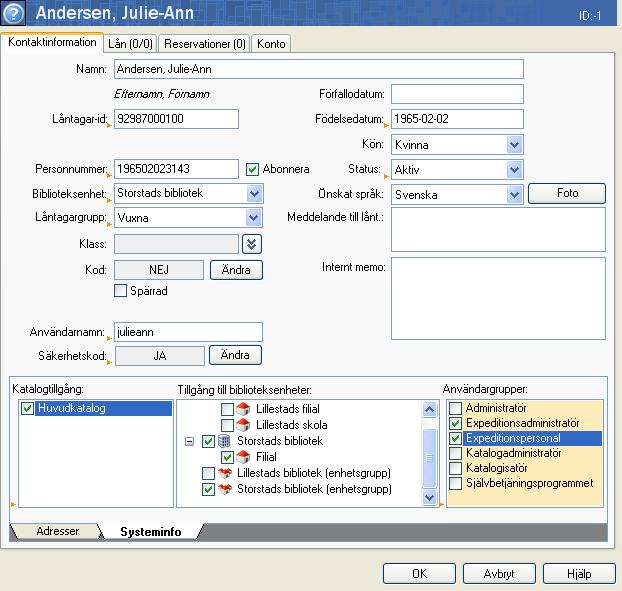The image size is (622, 591).
Task: Open the Biblioteksenhet dropdown
Action: pyautogui.click(x=254, y=194)
